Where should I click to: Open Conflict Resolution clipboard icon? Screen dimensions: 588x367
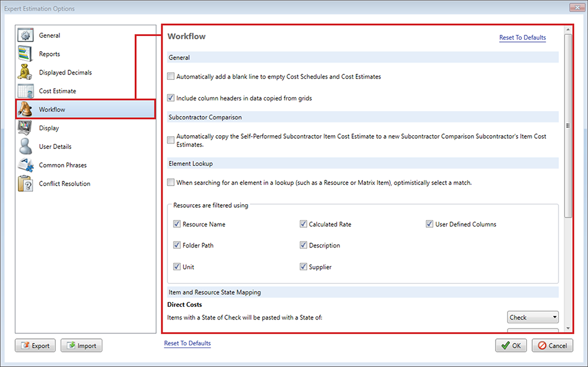point(26,184)
